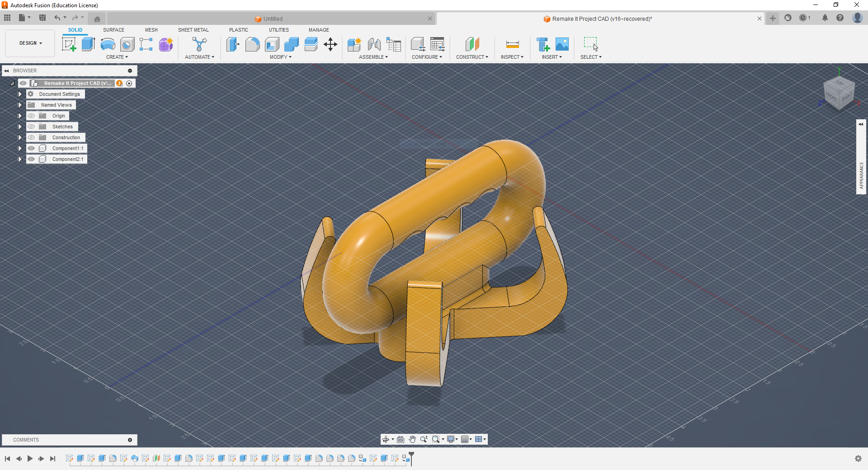Switch to the PLASTIC tab

pos(239,30)
